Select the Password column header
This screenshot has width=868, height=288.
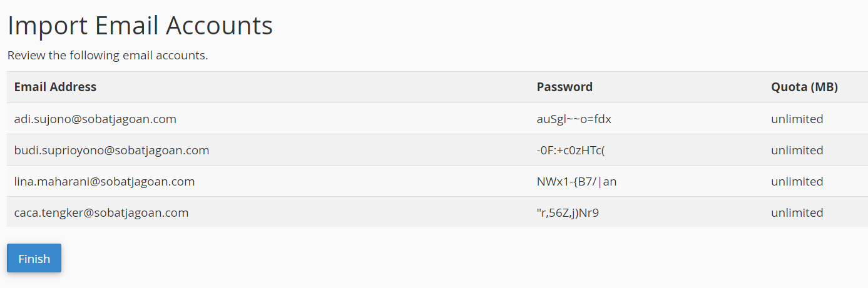pyautogui.click(x=564, y=87)
